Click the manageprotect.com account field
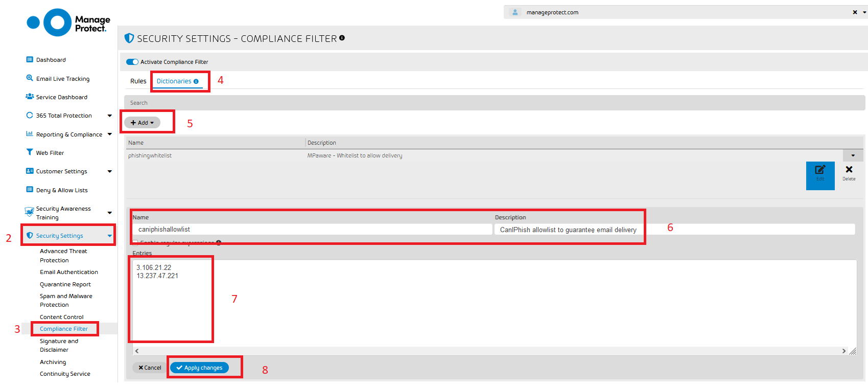 685,12
